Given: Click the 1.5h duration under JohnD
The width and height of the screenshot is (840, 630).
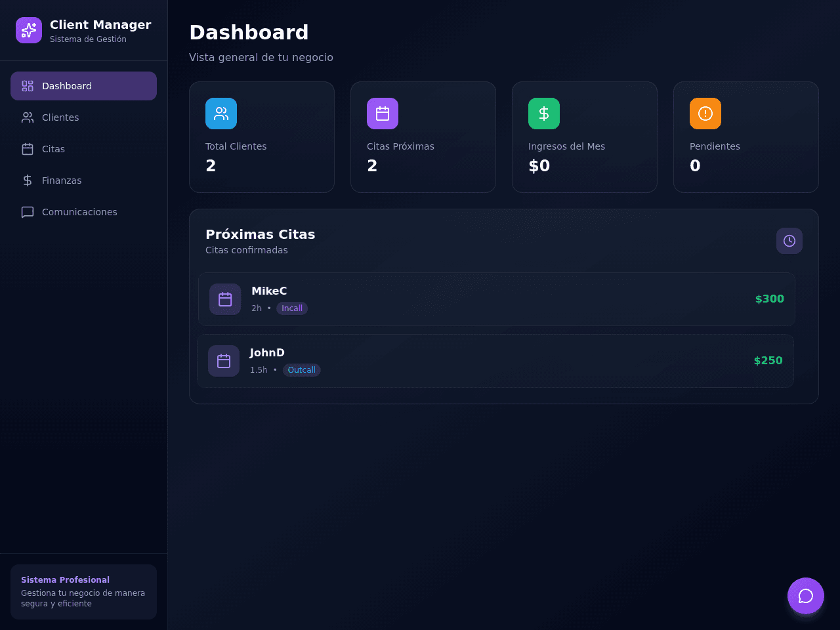Looking at the screenshot, I should tap(259, 370).
